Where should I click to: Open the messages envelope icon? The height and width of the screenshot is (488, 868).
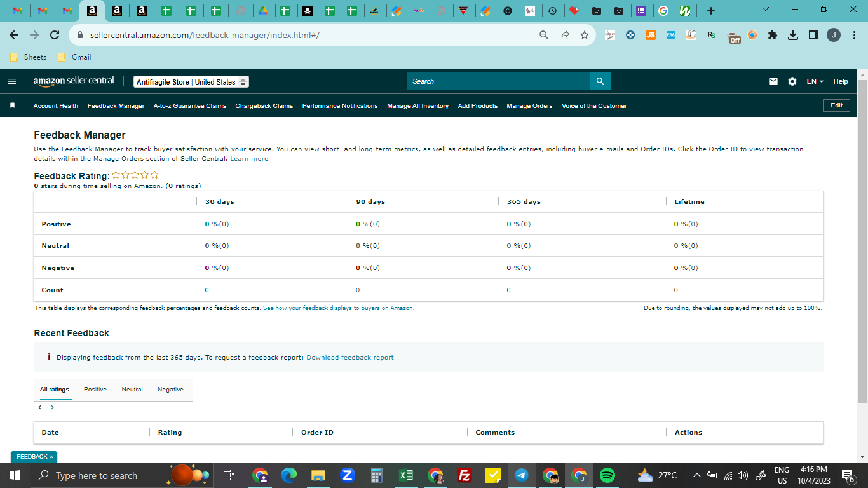click(x=773, y=81)
